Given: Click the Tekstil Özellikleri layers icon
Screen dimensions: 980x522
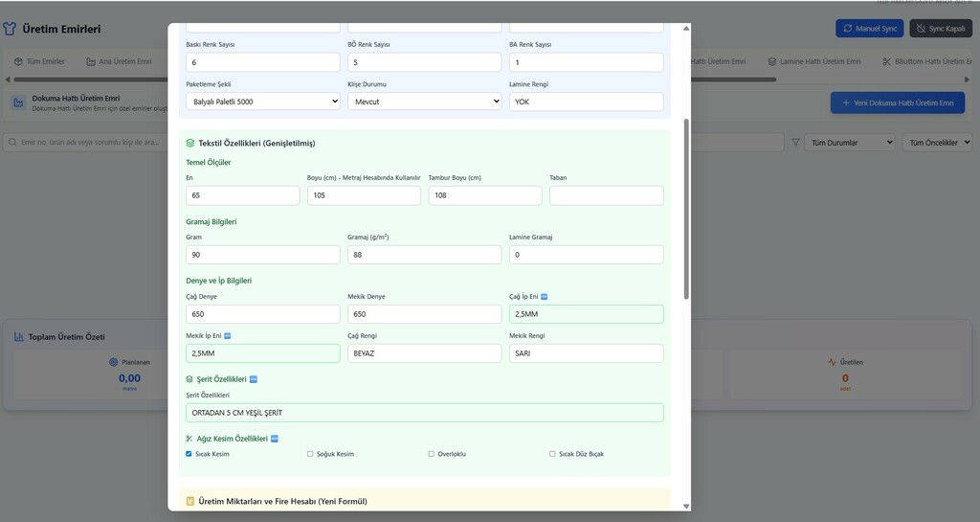Looking at the screenshot, I should tap(190, 143).
